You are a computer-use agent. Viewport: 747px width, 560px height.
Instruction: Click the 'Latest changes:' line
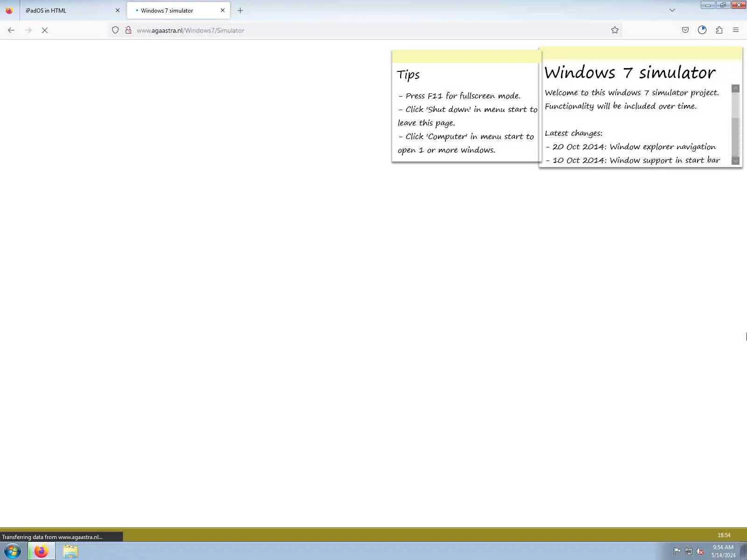click(x=574, y=133)
